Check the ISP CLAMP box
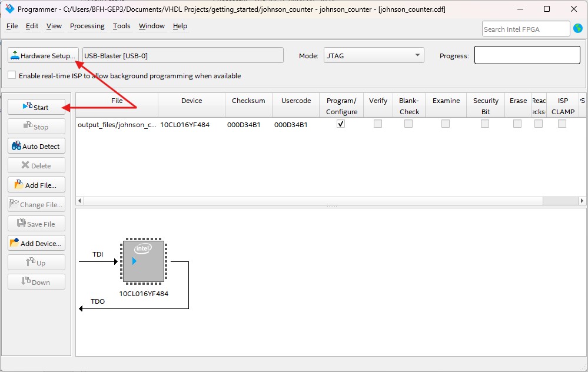 562,124
